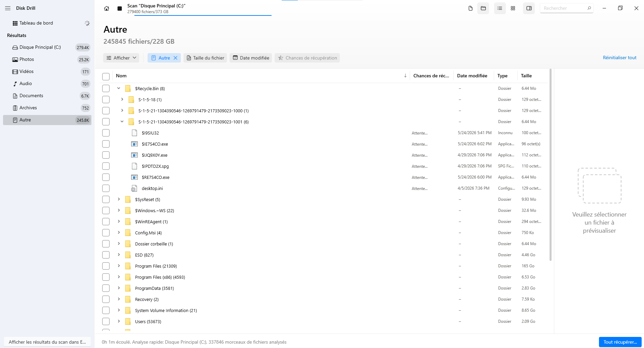Check the Users (53673) folder checkbox
The height and width of the screenshot is (348, 644).
(x=106, y=321)
